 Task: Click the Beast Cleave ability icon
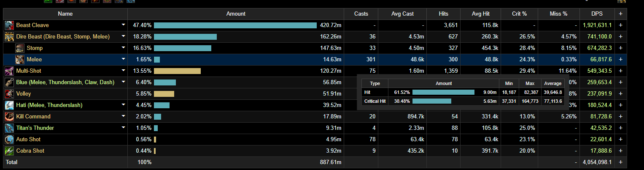[9, 25]
